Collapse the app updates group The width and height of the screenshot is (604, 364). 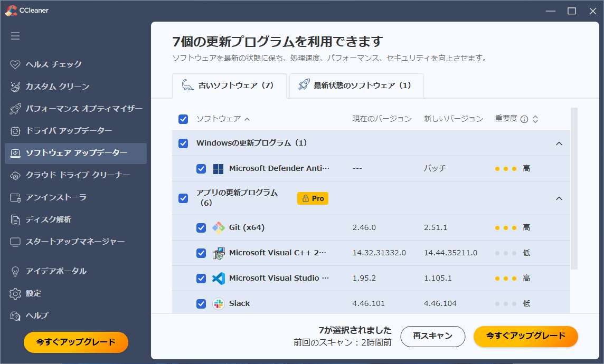pyautogui.click(x=559, y=198)
